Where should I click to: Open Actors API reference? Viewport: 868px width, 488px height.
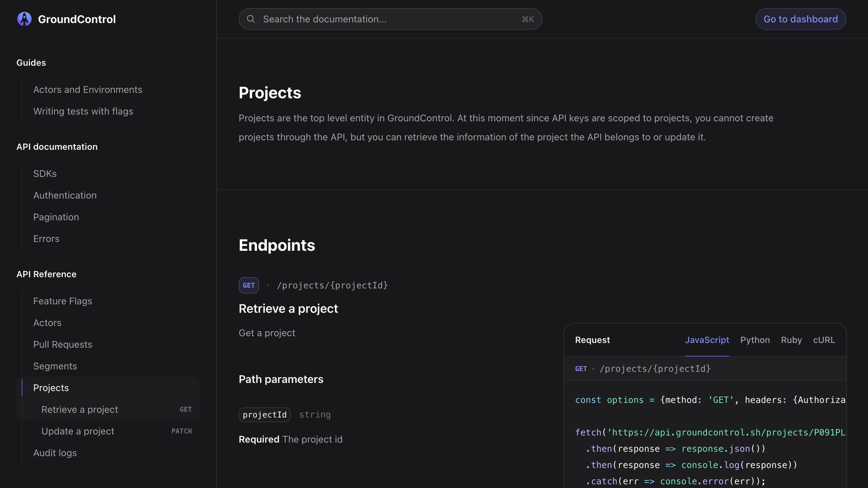click(47, 323)
